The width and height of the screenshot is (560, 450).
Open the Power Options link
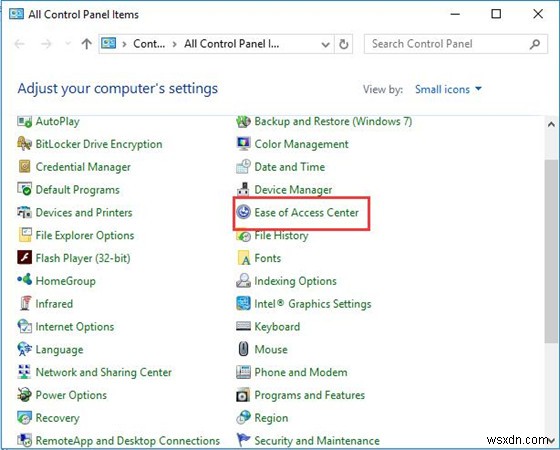[71, 395]
